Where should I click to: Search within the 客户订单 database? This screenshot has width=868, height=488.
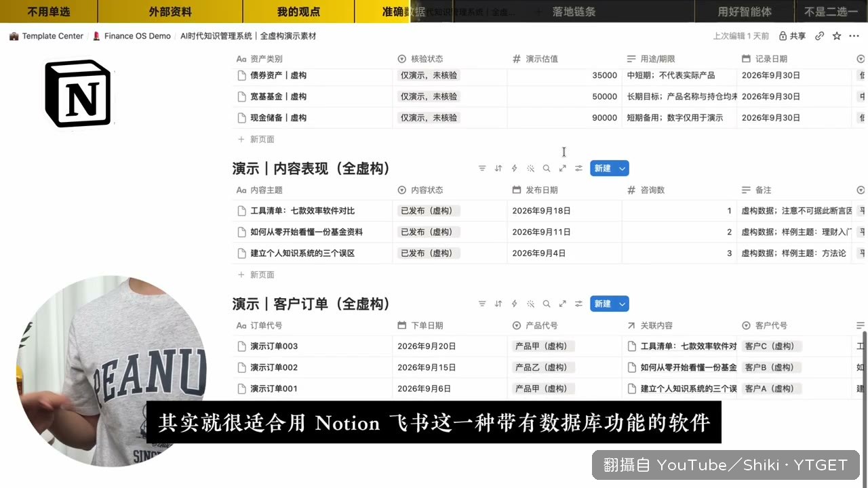(x=547, y=304)
